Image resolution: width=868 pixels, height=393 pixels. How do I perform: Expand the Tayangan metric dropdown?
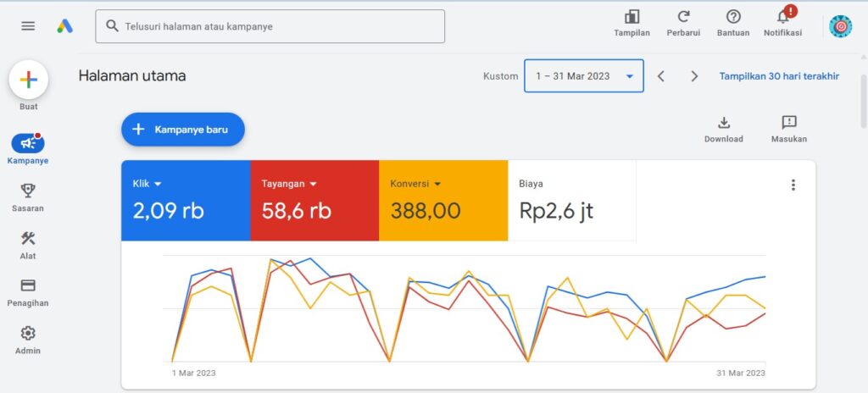point(313,184)
